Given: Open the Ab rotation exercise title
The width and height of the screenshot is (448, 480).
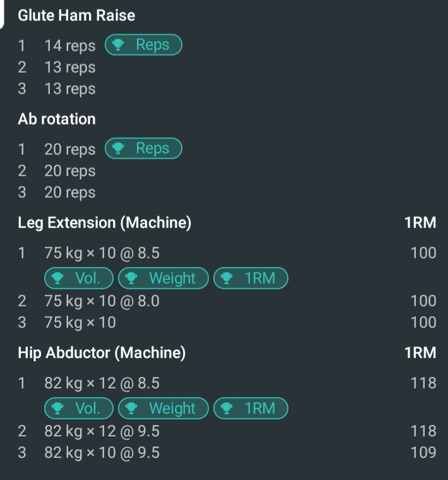Looking at the screenshot, I should point(57,119).
